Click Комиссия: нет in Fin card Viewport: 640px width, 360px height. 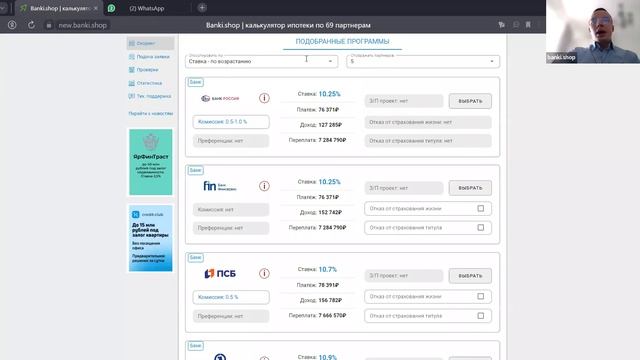pyautogui.click(x=231, y=209)
